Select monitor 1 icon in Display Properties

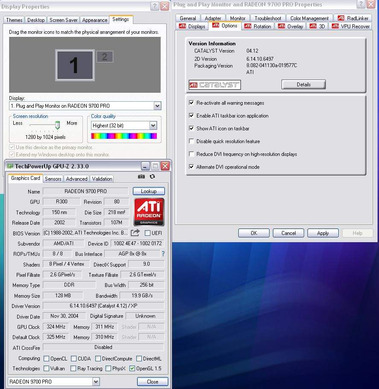(75, 65)
